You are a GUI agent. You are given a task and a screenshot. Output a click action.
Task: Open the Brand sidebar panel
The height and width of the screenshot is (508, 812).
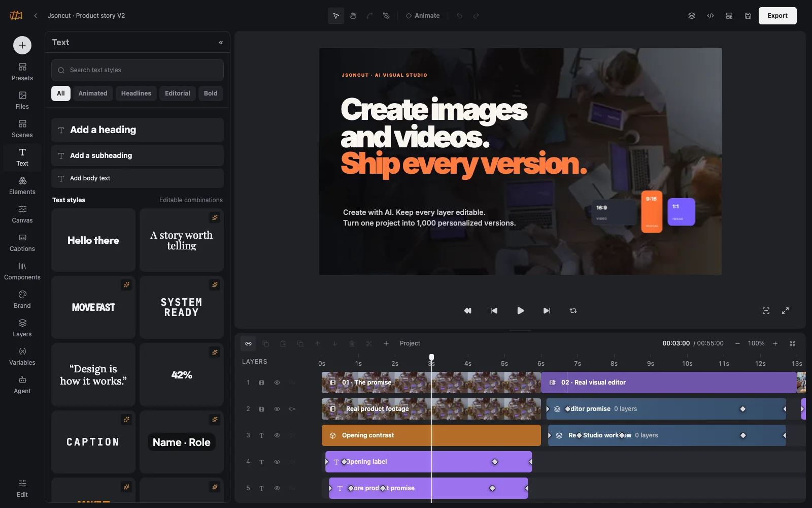point(22,300)
